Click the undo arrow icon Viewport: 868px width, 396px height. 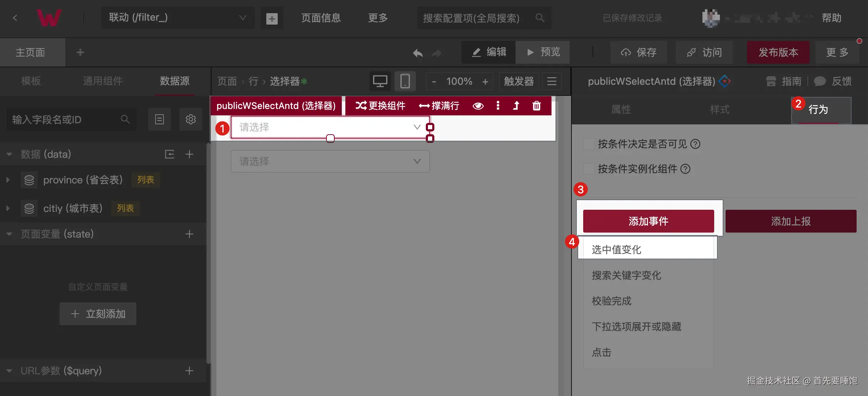[418, 53]
